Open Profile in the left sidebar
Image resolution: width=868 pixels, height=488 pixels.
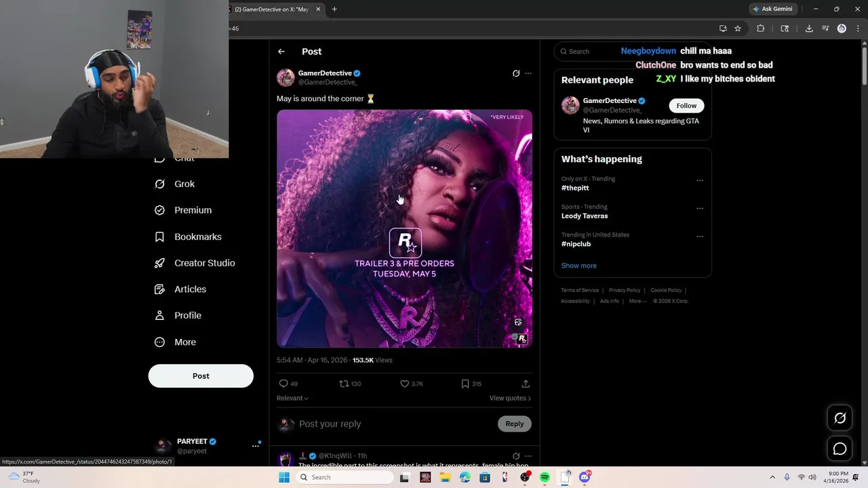tap(178, 315)
